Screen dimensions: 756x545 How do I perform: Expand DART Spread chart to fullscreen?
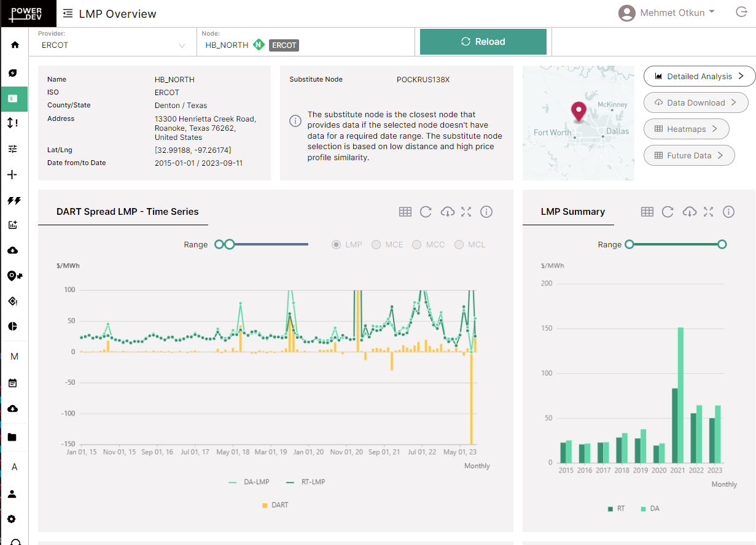(466, 212)
